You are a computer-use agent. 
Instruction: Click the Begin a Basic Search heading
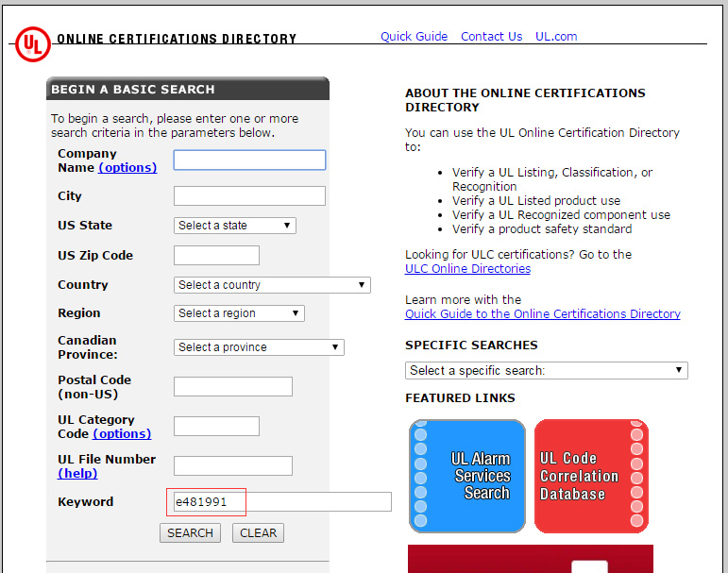(x=133, y=89)
